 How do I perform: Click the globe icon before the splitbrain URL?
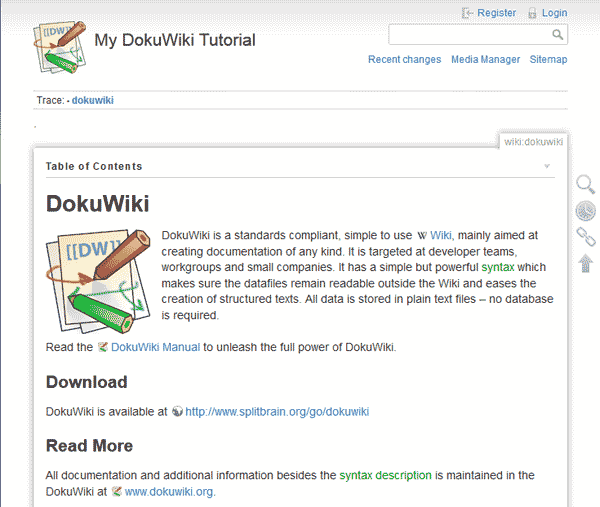click(x=177, y=411)
